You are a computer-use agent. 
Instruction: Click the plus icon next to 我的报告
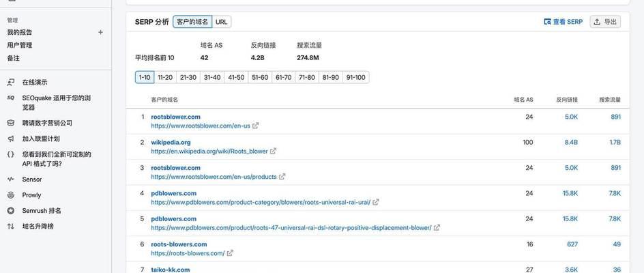(101, 32)
